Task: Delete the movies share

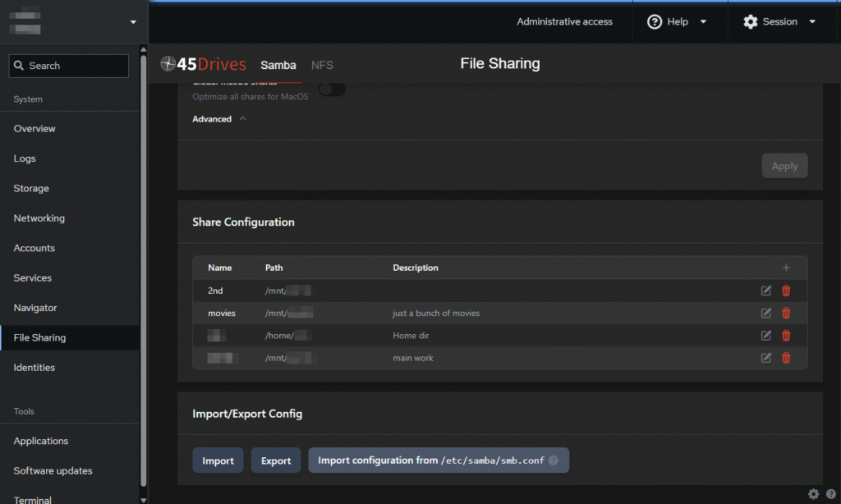Action: tap(786, 313)
